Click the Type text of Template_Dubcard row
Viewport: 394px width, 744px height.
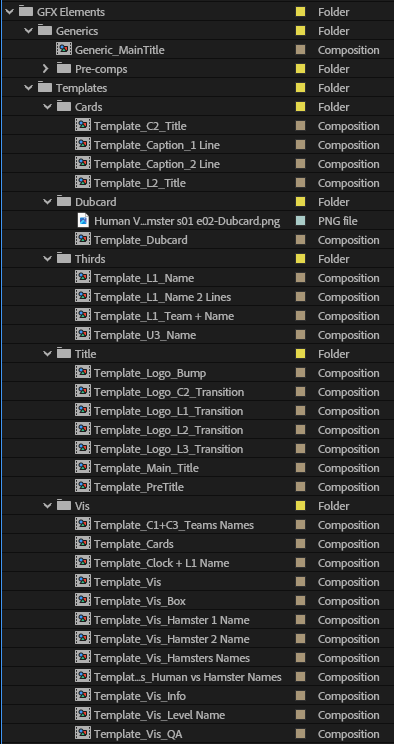pos(348,240)
